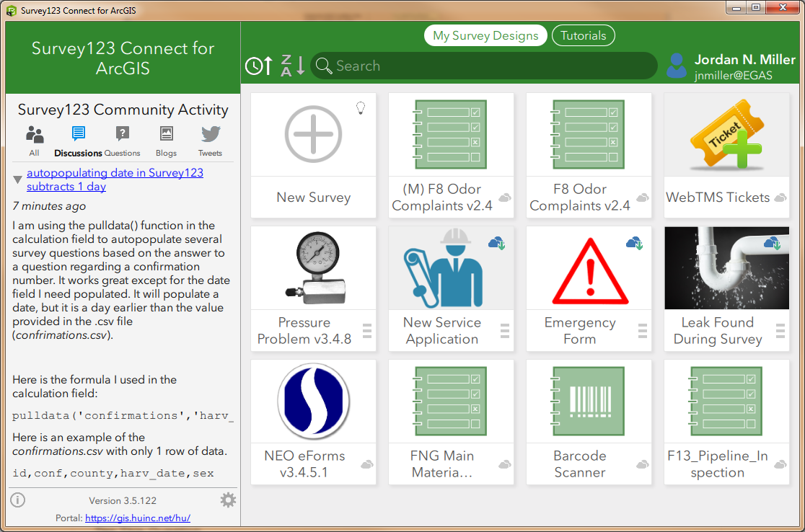The height and width of the screenshot is (532, 805).
Task: Open the (M) F8 Odor Complaints survey thumbnail
Action: 451,134
